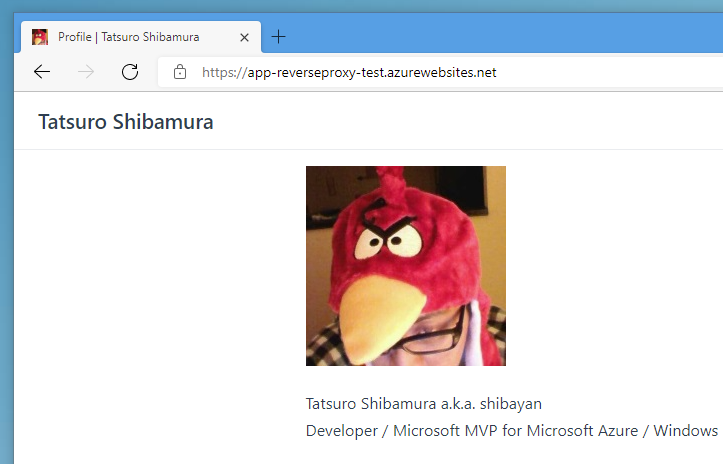Click the address bar URL field

click(x=441, y=72)
